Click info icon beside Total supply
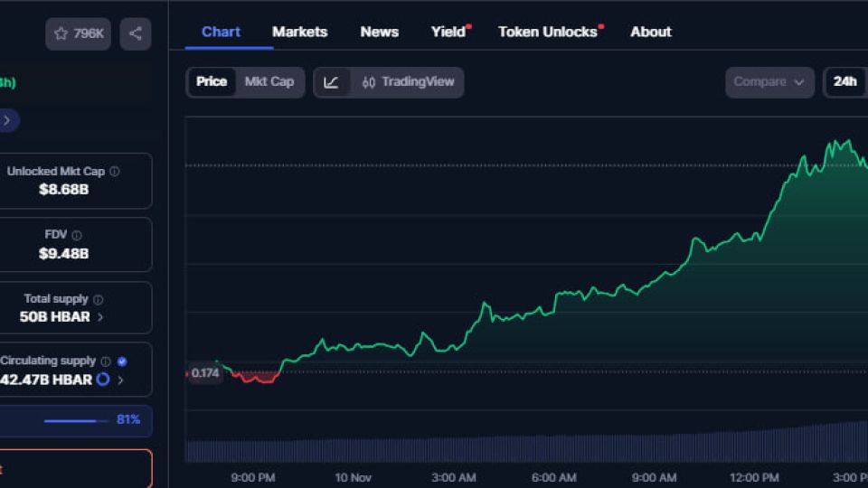Image resolution: width=868 pixels, height=488 pixels. (x=99, y=299)
